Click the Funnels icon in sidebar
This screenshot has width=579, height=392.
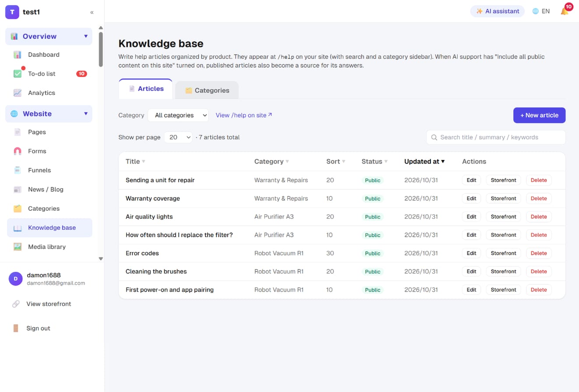[18, 170]
